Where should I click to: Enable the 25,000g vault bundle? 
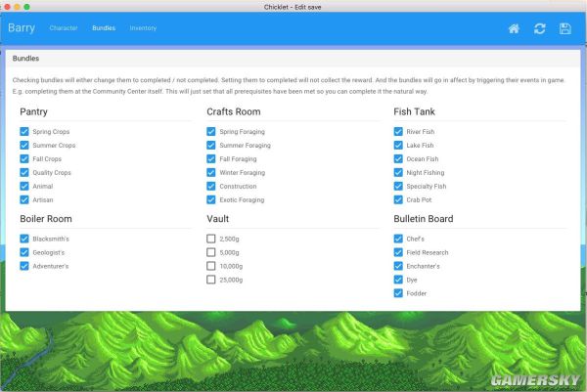[211, 280]
